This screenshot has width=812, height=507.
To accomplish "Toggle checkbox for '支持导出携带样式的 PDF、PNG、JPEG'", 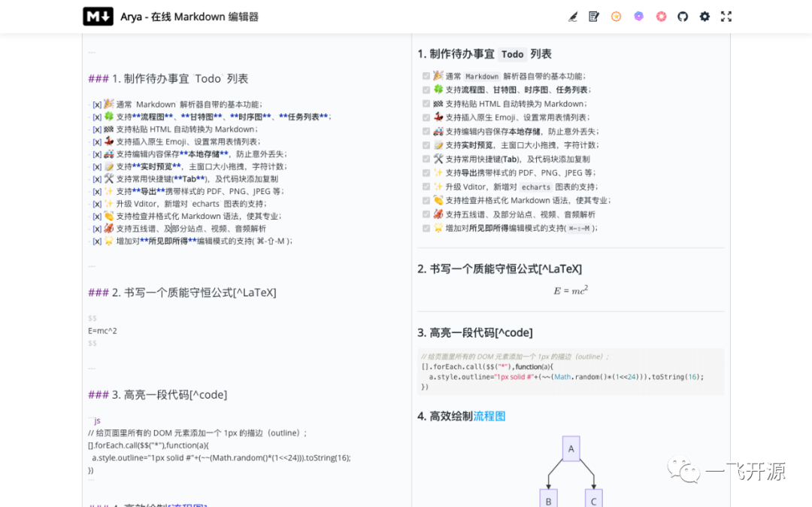I will click(x=426, y=173).
